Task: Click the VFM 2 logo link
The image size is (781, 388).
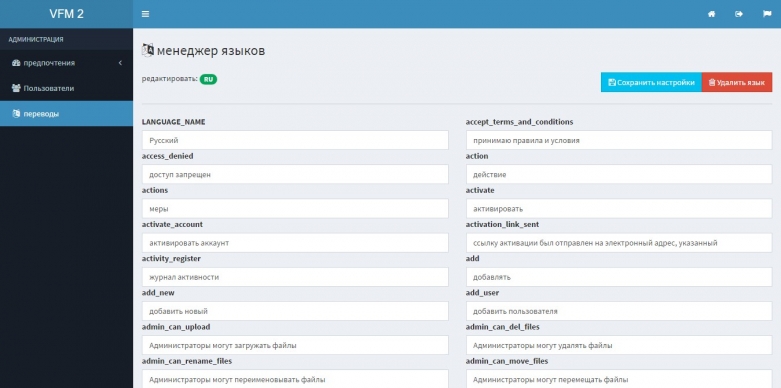Action: click(x=66, y=14)
